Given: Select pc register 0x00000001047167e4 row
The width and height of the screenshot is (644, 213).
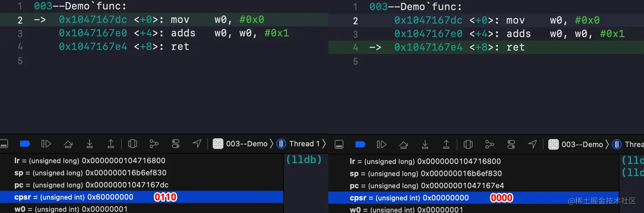Looking at the screenshot, I should 474,186.
